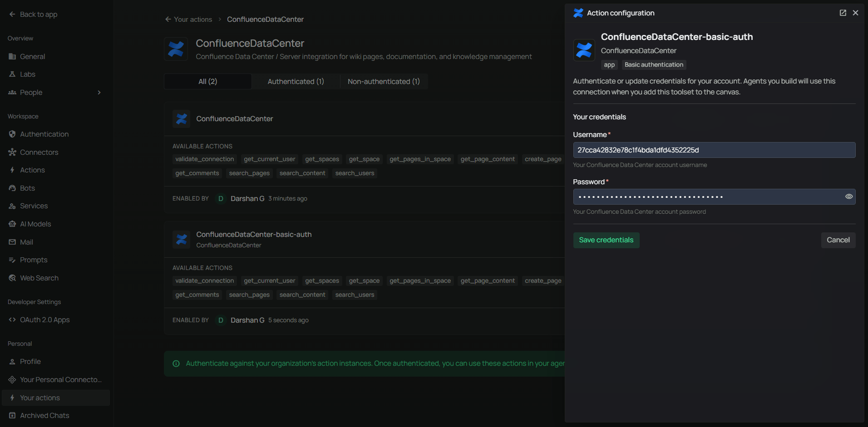The width and height of the screenshot is (868, 427).
Task: Open the Archived Chats icon
Action: click(12, 416)
